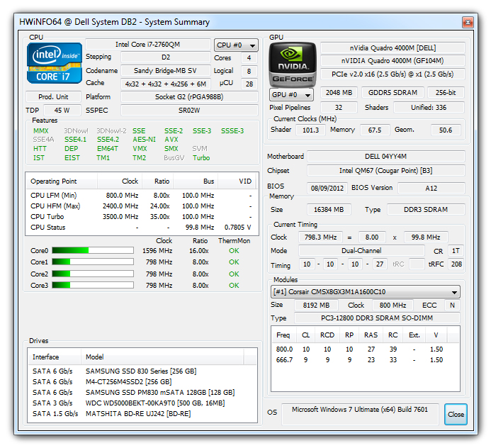Select the SAMSUNG SSD 830 Series drive row
The width and height of the screenshot is (491, 448).
click(x=142, y=371)
